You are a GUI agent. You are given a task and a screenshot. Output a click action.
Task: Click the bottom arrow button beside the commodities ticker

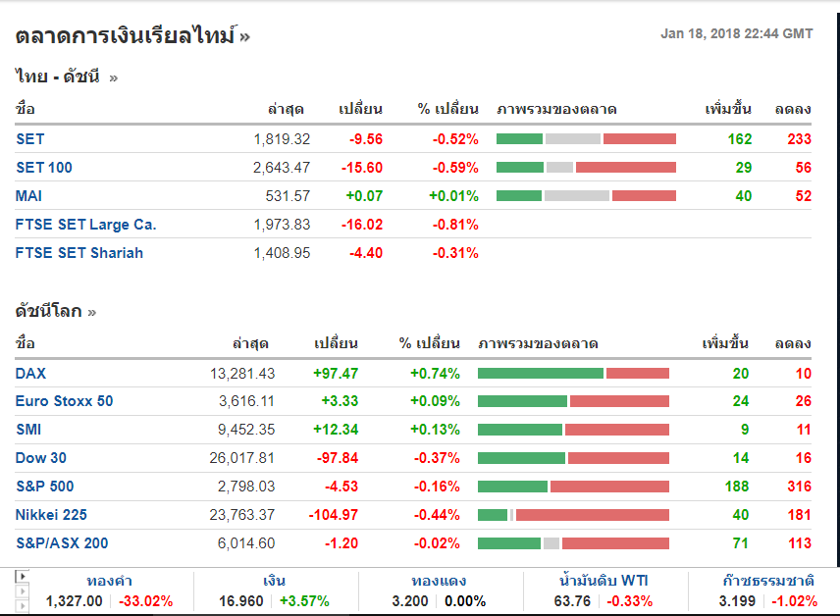pyautogui.click(x=22, y=605)
